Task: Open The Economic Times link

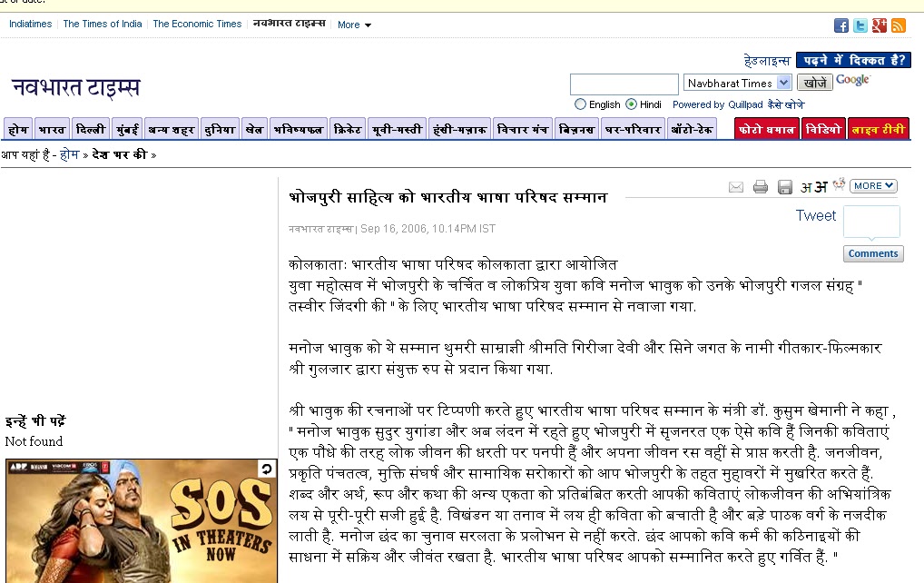Action: [x=197, y=25]
